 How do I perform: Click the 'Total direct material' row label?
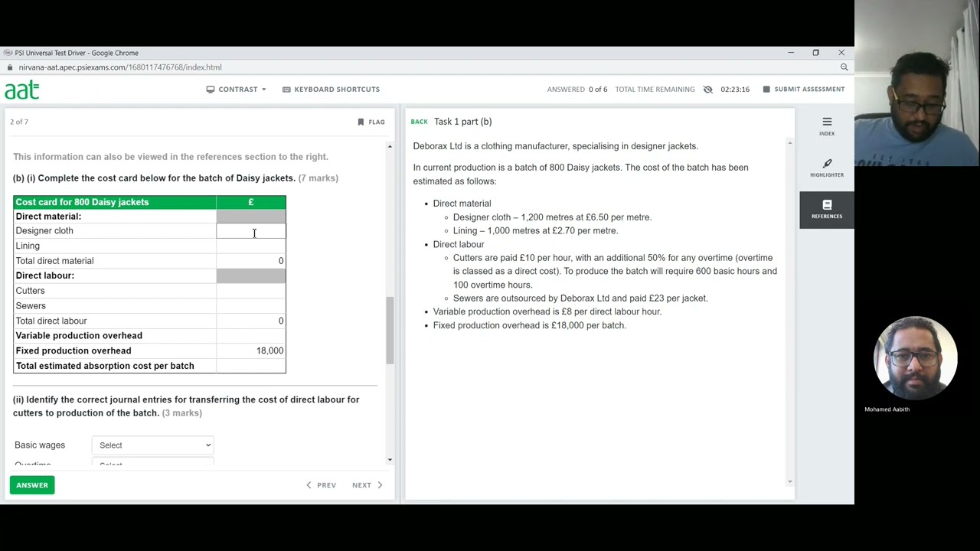54,261
